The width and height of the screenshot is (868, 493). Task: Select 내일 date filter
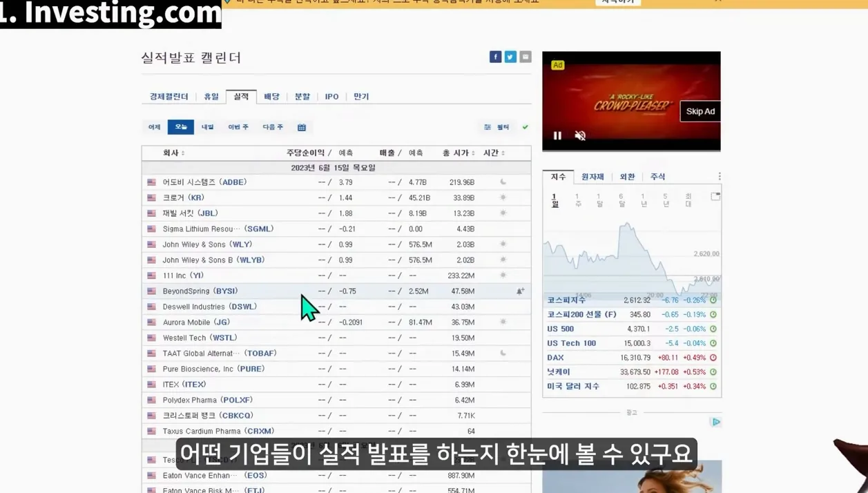pos(207,127)
